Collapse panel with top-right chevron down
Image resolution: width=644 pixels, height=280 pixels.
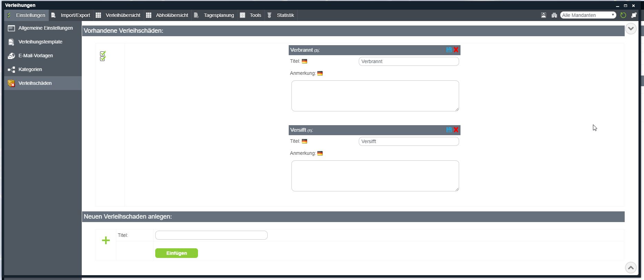(631, 29)
